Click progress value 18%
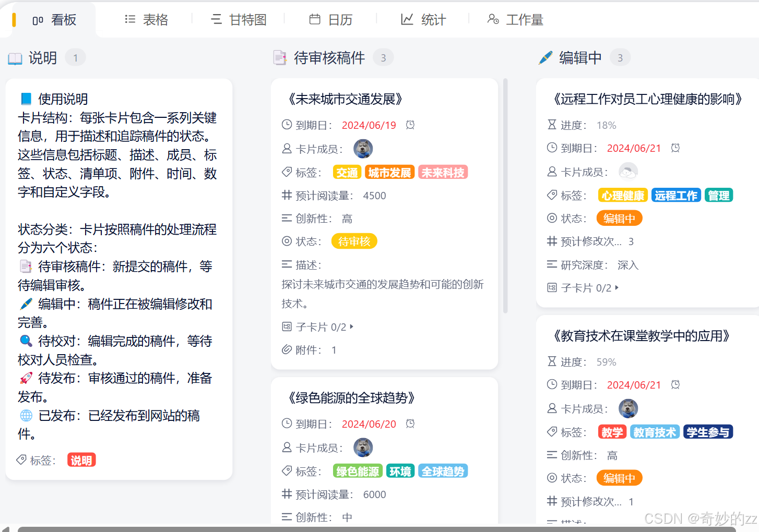Image resolution: width=759 pixels, height=532 pixels. [x=607, y=125]
